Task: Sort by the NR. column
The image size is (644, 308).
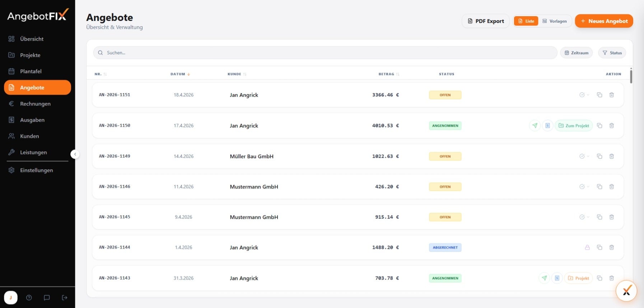Action: [101, 74]
